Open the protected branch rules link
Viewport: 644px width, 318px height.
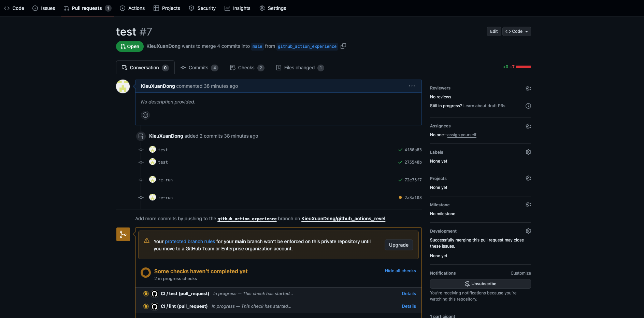[x=190, y=241]
